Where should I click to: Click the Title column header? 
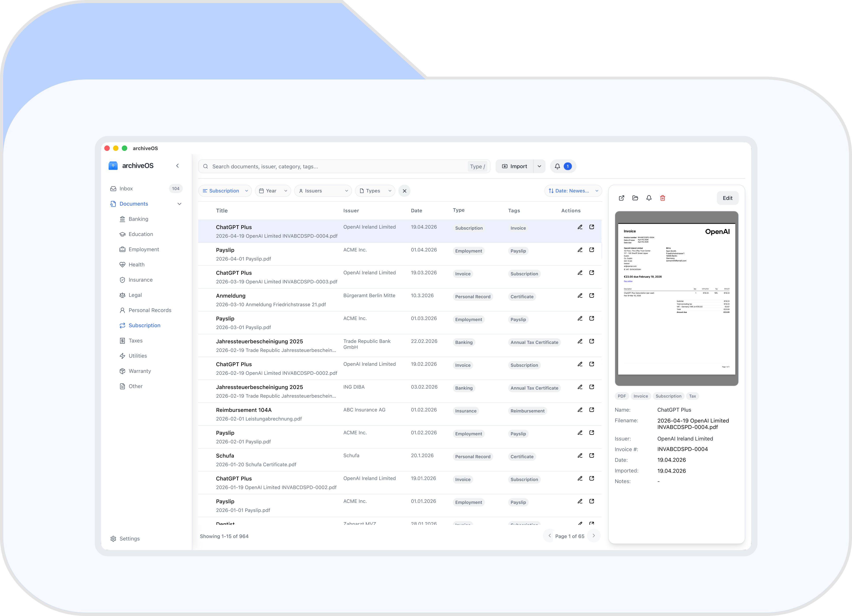coord(222,211)
